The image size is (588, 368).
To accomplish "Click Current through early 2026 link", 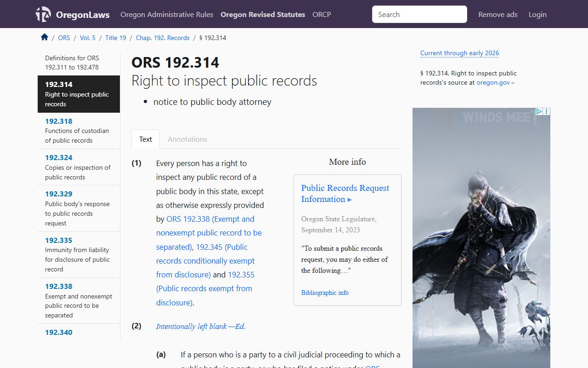I will click(x=459, y=53).
